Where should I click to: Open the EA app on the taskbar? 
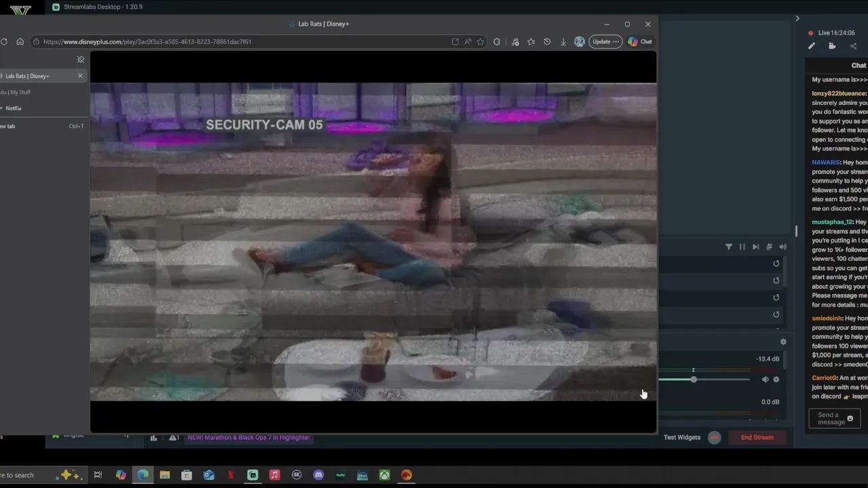point(406,475)
